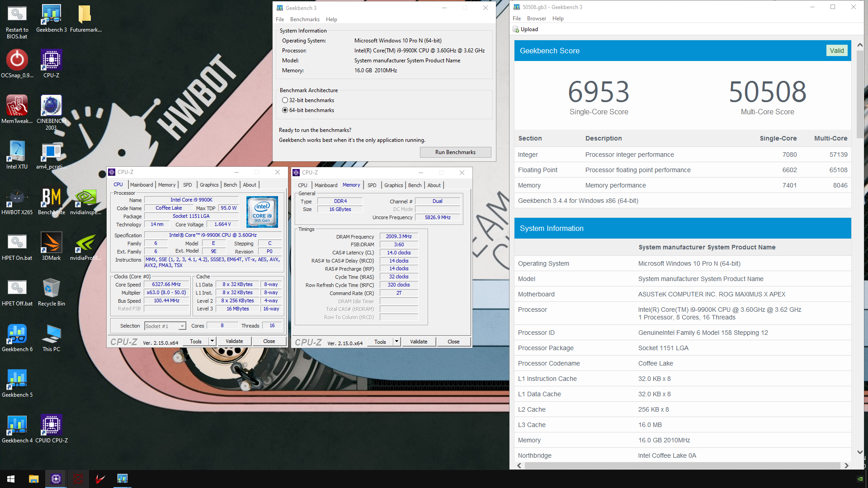Open am4_pcrati desktop shortcut

point(51,155)
